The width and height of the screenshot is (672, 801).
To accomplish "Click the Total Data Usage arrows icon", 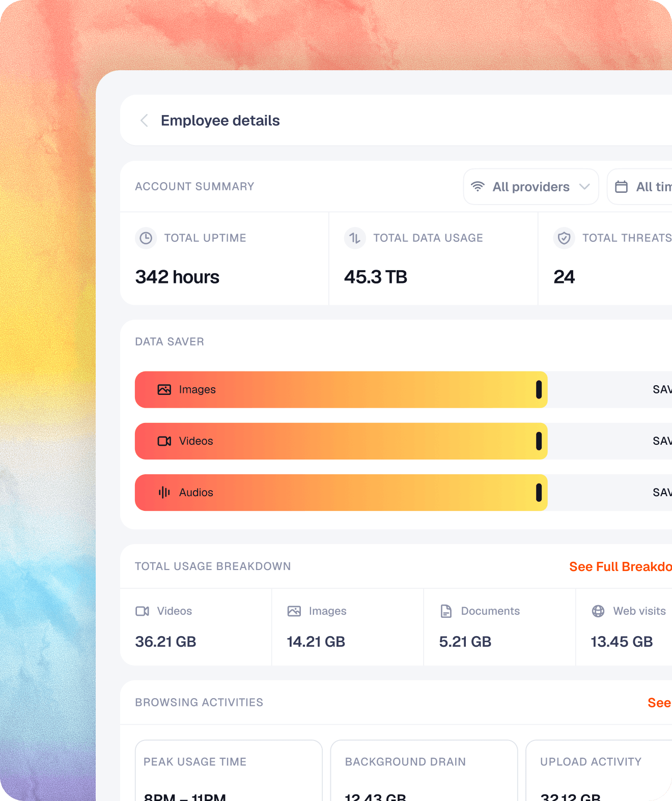I will pos(355,238).
